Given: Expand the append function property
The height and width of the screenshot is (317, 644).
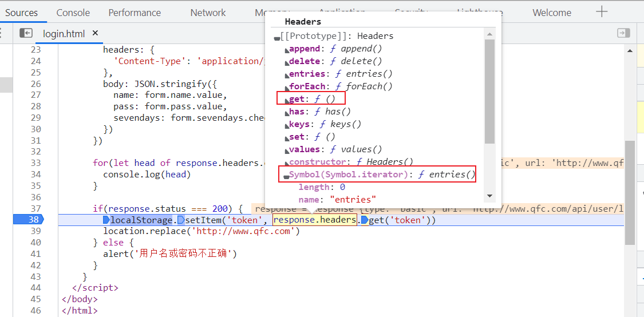Looking at the screenshot, I should click(287, 50).
